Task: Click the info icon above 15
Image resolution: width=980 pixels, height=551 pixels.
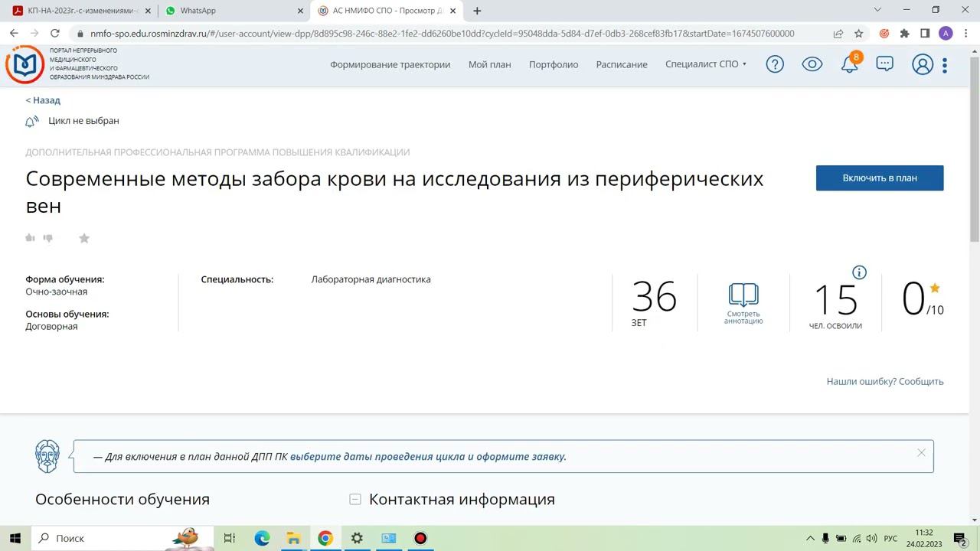Action: click(x=860, y=272)
